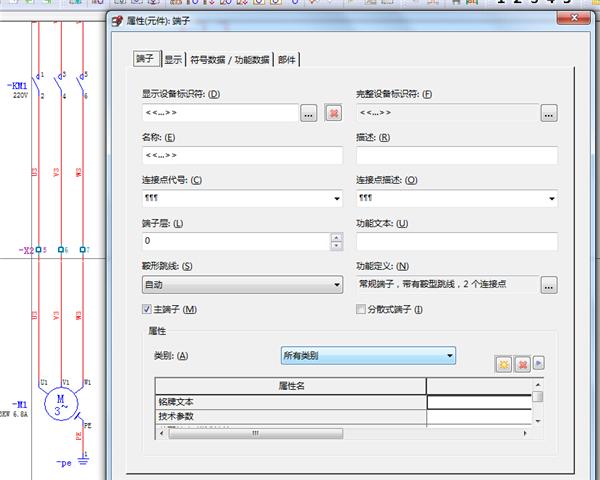
Task: Enable the 分散式端子 checkbox
Action: [x=362, y=310]
